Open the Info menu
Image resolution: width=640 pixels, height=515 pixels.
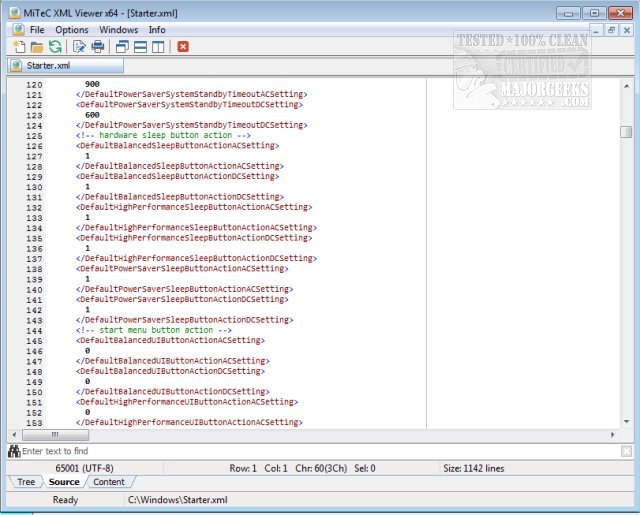tap(157, 30)
